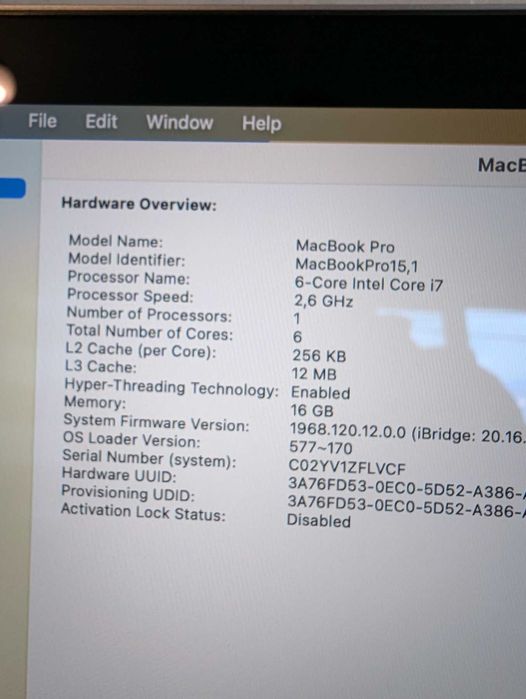The width and height of the screenshot is (526, 699).
Task: Select the Model Identifier label
Action: coord(126,259)
